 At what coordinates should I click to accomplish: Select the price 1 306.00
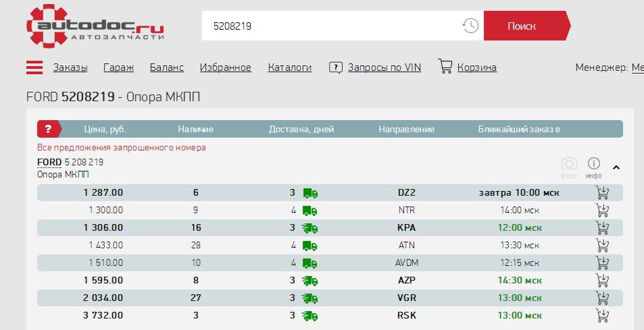tap(103, 228)
